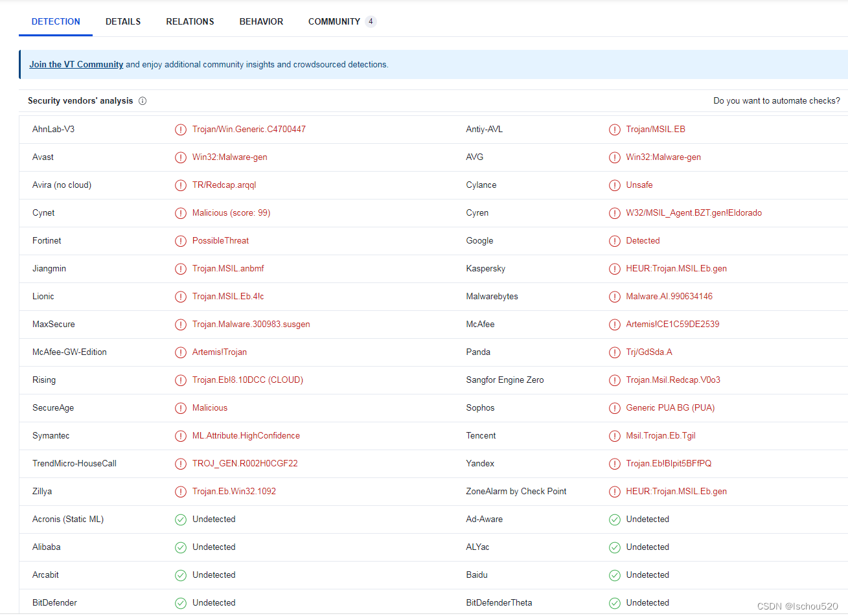Screen dimensions: 848x616
Task: Click the alert icon for Malwarebytes
Action: click(615, 297)
